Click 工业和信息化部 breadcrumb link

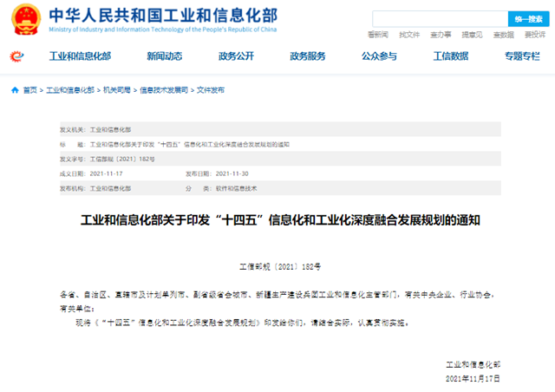[x=70, y=90]
